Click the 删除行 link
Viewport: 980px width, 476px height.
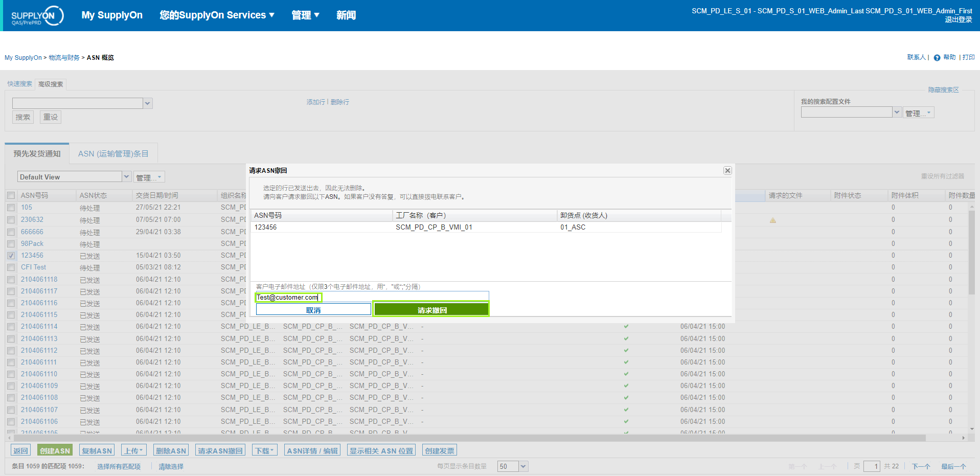(339, 102)
